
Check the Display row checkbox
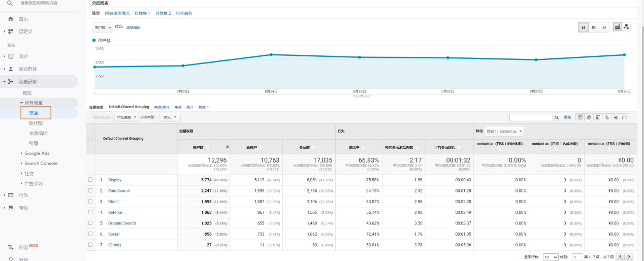click(91, 180)
